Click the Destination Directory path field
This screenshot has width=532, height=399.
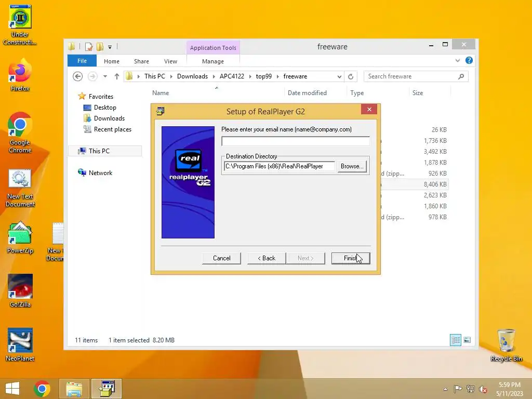[x=279, y=166]
